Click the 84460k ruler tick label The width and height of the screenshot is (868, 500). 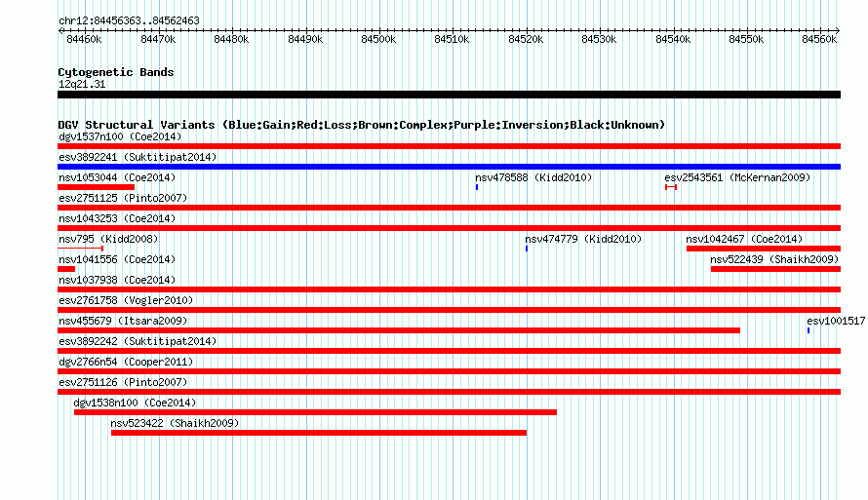point(84,39)
